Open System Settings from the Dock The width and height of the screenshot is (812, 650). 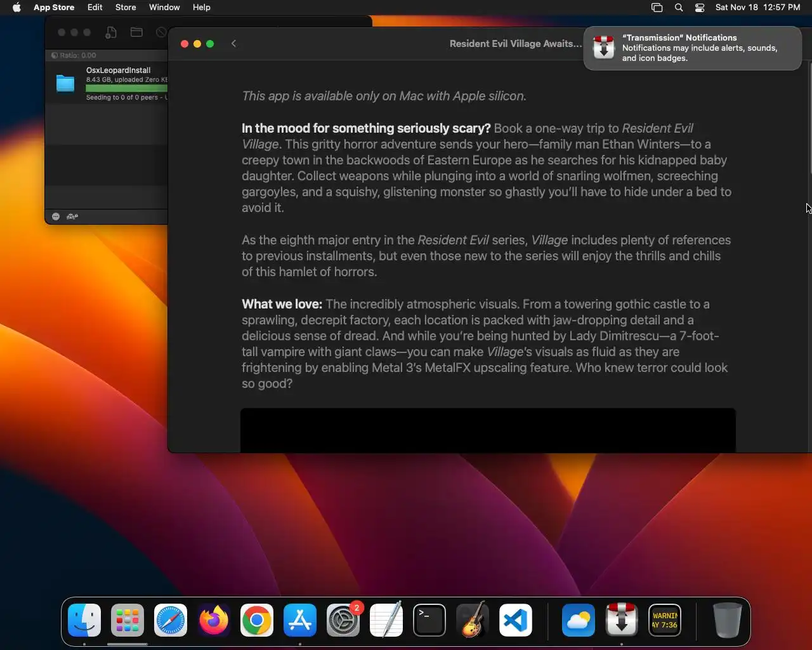(343, 620)
